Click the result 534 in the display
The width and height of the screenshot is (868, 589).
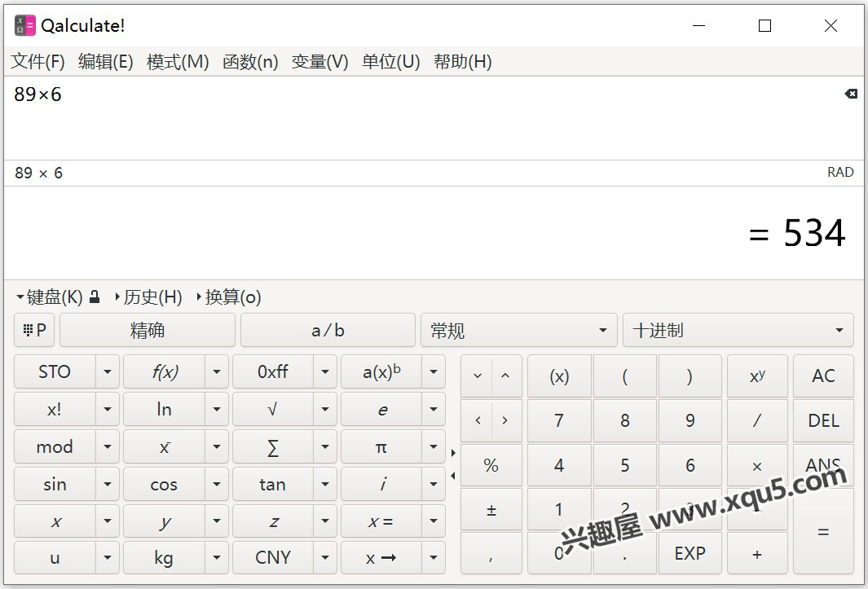click(814, 233)
